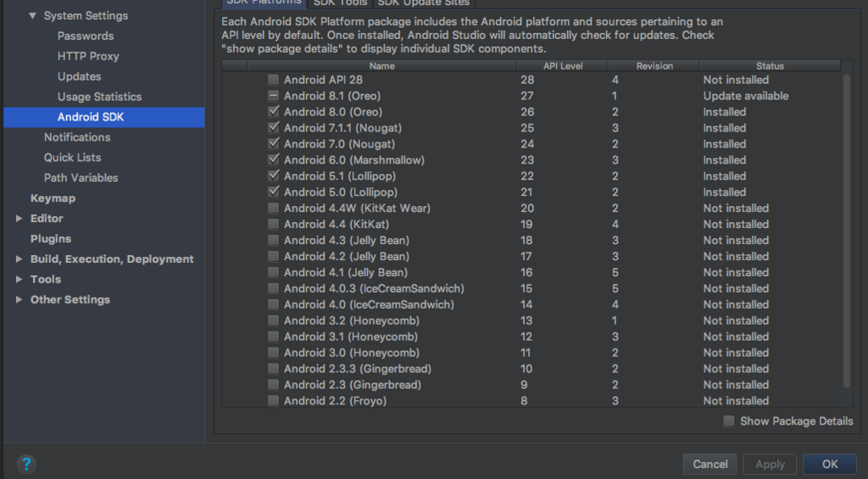Open Keymap settings page
The width and height of the screenshot is (868, 479).
[x=53, y=198]
